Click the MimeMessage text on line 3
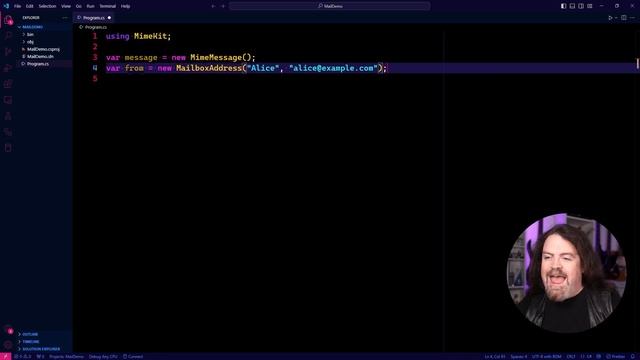This screenshot has width=640, height=360. (x=216, y=58)
